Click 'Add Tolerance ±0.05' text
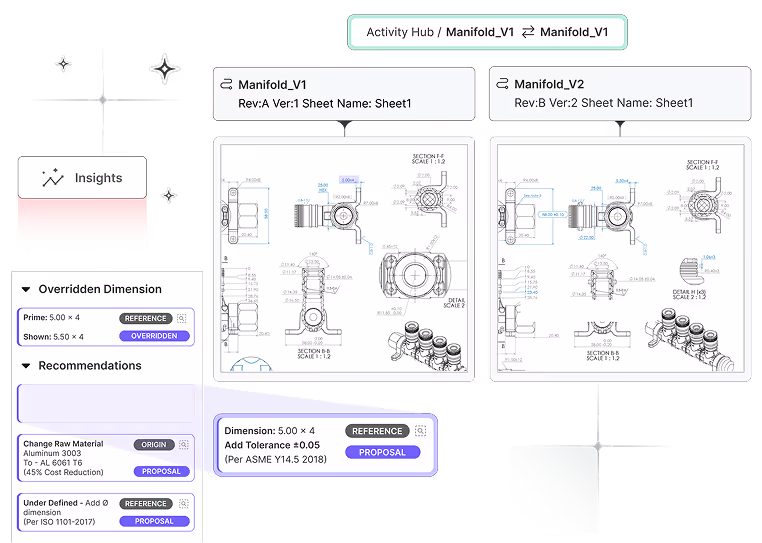The width and height of the screenshot is (762, 543). point(272,445)
